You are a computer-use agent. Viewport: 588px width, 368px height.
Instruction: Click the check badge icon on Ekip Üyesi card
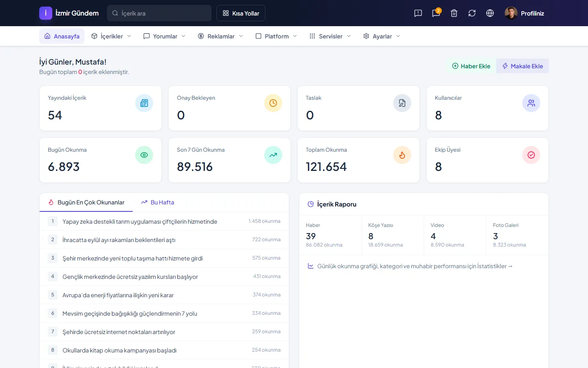(x=531, y=155)
